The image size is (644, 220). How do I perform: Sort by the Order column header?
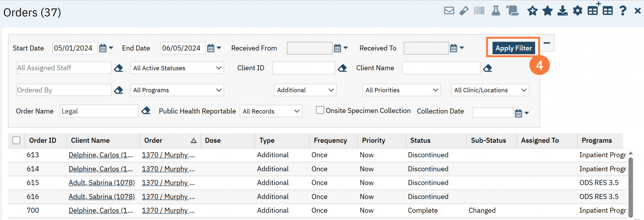(x=153, y=140)
